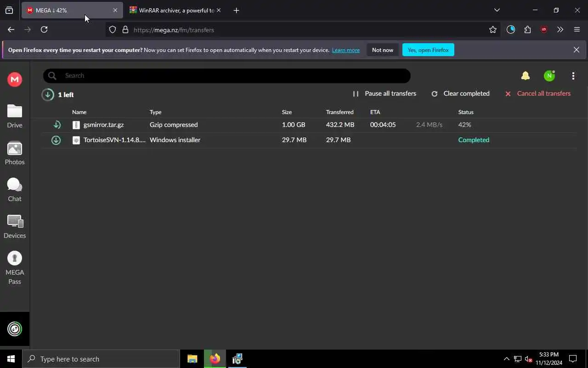
Task: Switch to the MEGA 42% tab
Action: 72,10
